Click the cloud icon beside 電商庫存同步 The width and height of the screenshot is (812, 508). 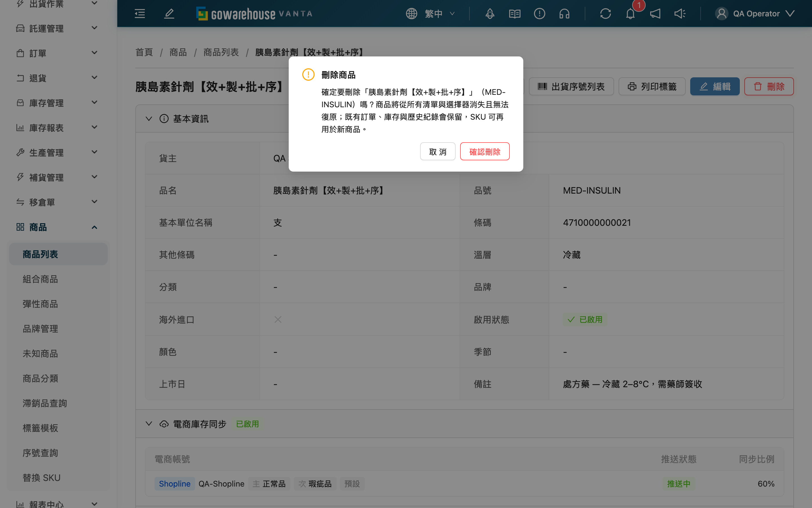[164, 424]
